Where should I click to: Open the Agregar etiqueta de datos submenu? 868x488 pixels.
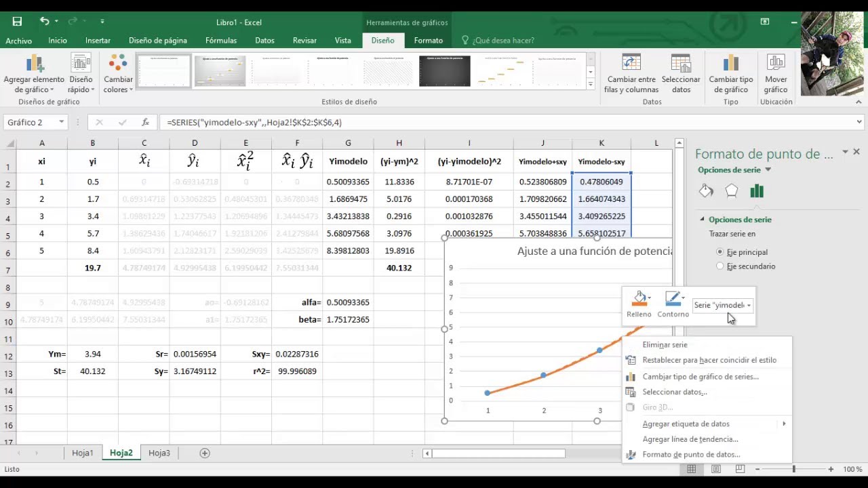[707, 424]
